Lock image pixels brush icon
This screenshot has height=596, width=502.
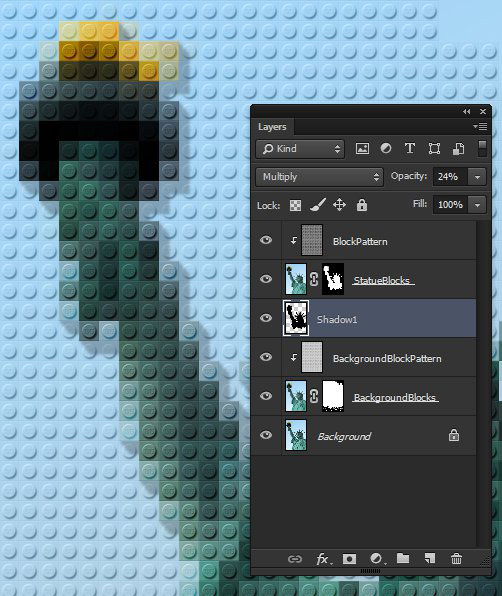click(x=317, y=205)
